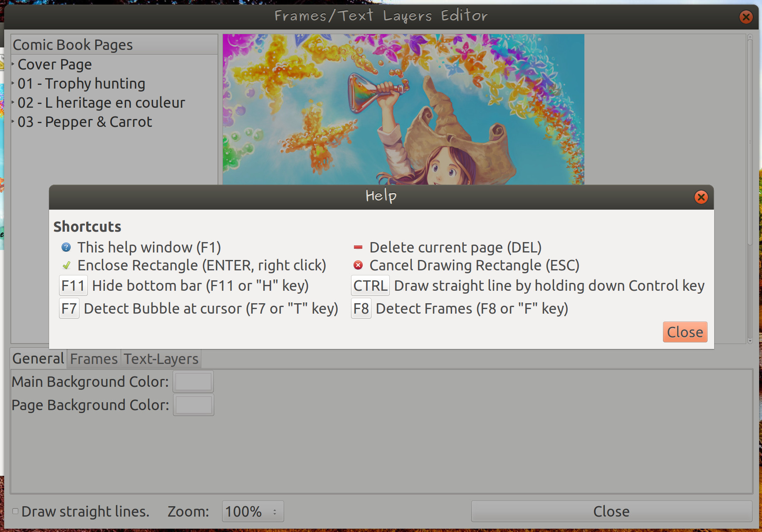This screenshot has width=762, height=532.
Task: Click the Help dialog title bar X button
Action: (x=701, y=197)
